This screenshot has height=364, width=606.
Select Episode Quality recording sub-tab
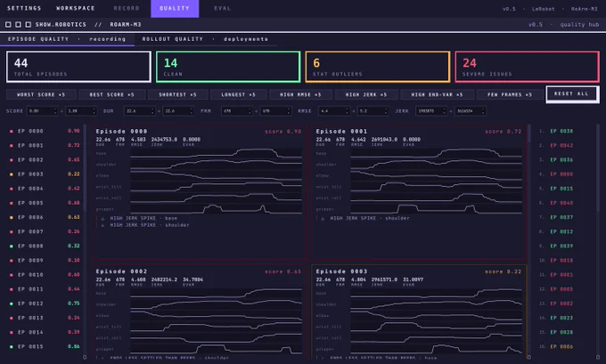tap(67, 39)
